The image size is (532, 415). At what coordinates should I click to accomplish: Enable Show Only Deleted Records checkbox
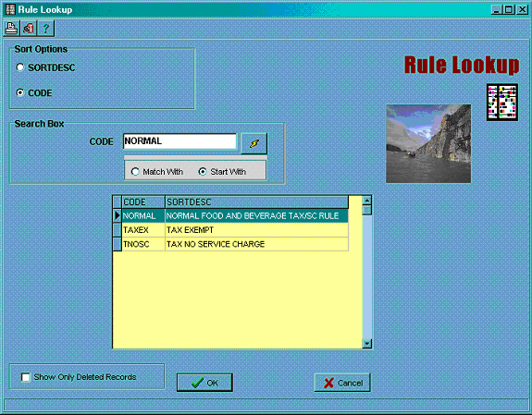pyautogui.click(x=26, y=377)
